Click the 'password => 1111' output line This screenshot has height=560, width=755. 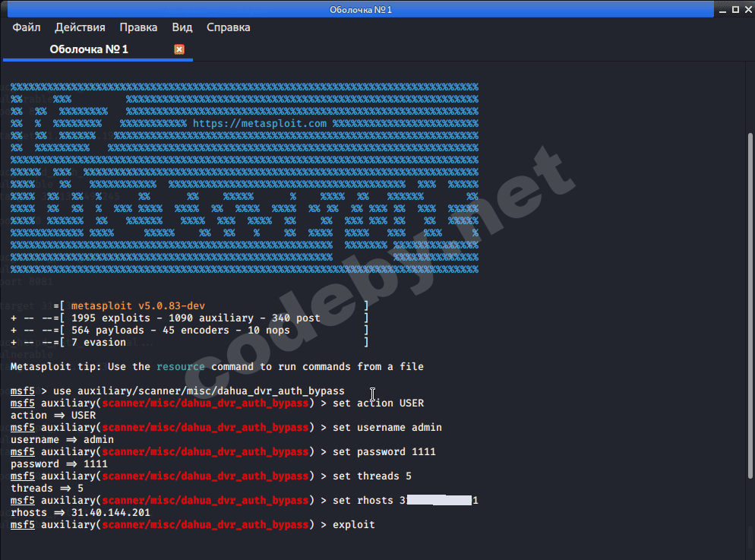tap(59, 464)
